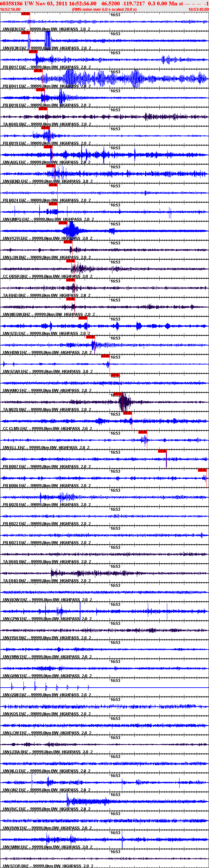The image size is (209, 868).
Task: Select the red pick flag on PB.B017 trace
Action: pos(33,52)
